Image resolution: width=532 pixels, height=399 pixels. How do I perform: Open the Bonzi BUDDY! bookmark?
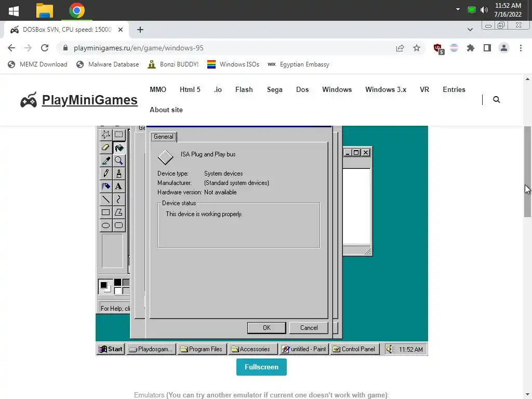coord(173,64)
